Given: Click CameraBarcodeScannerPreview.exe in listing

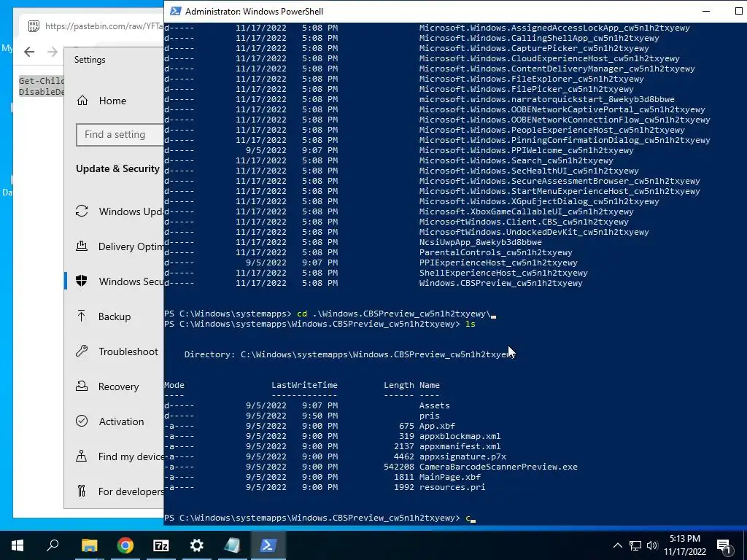Looking at the screenshot, I should click(498, 467).
